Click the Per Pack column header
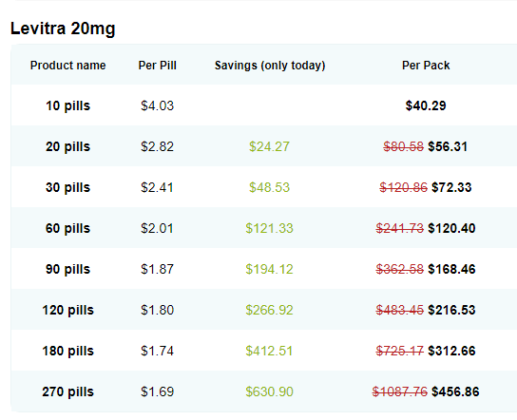Viewport: 517px width, 420px height. coord(426,66)
